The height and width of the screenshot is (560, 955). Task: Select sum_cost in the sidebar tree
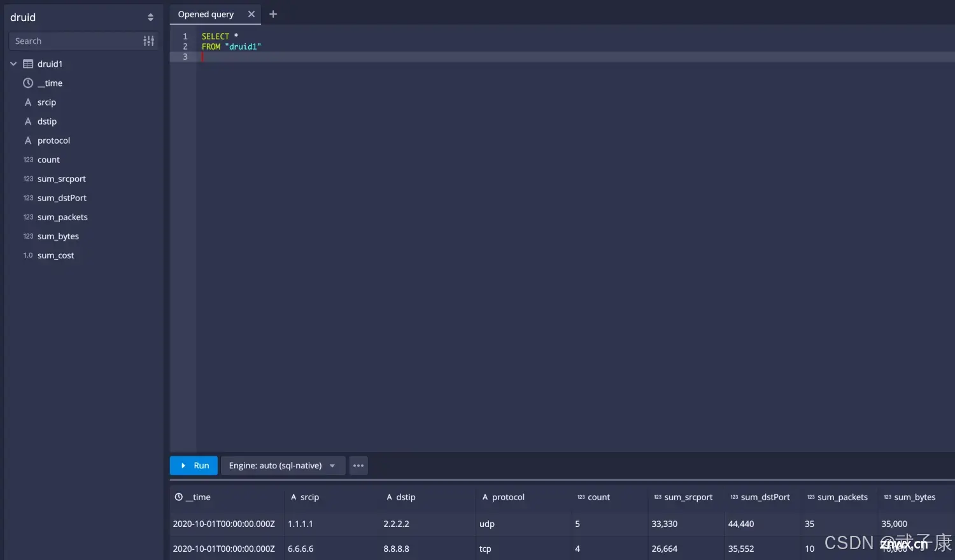tap(55, 255)
